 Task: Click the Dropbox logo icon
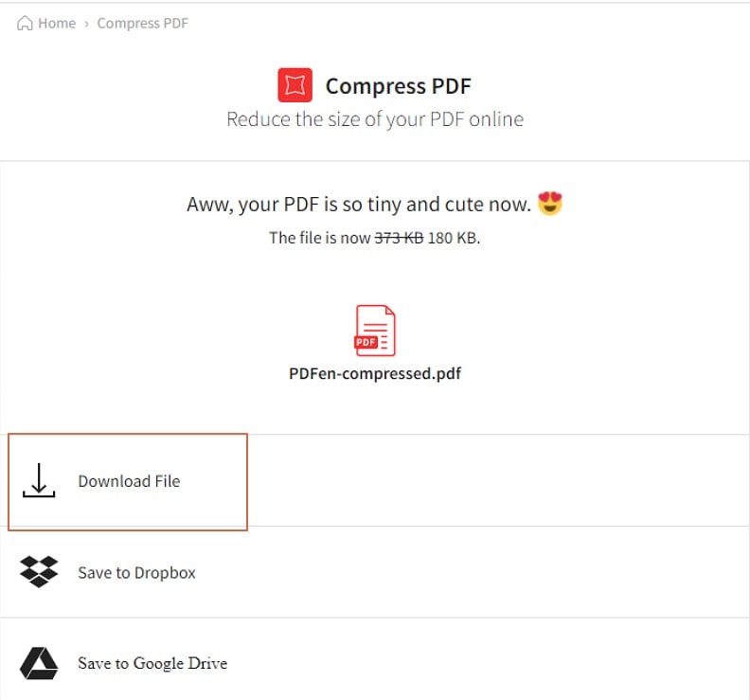click(39, 572)
